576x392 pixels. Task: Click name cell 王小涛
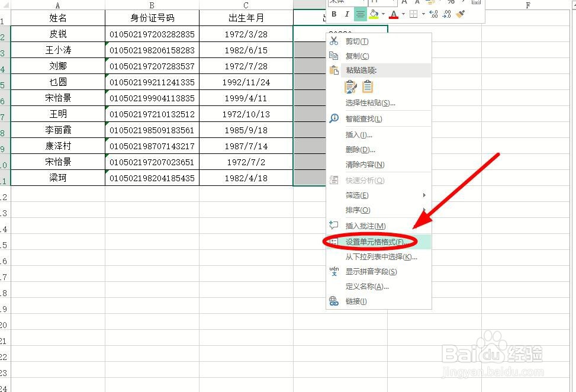click(57, 50)
